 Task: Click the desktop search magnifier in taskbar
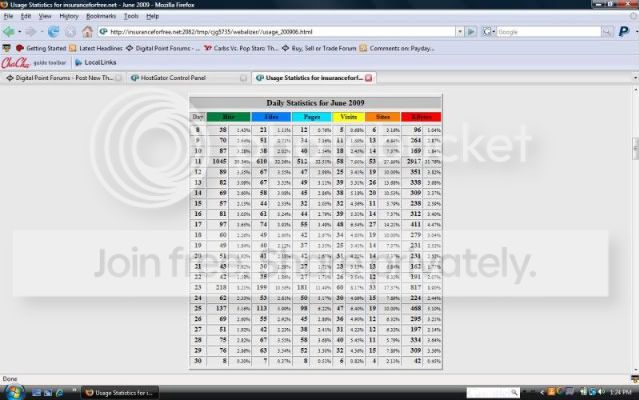pos(514,392)
